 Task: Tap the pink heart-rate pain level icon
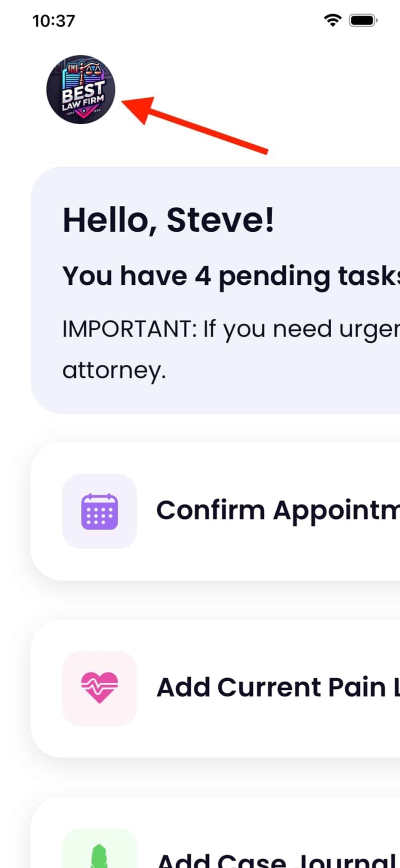(99, 688)
